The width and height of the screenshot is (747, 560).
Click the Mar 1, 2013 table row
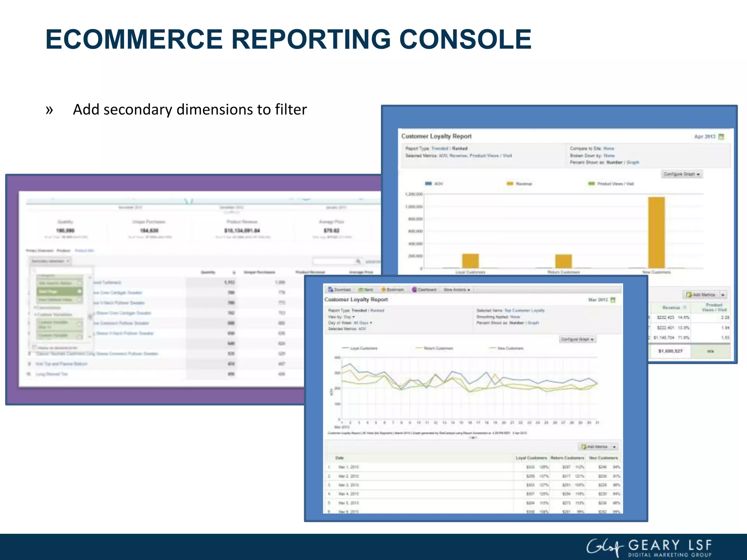pyautogui.click(x=473, y=467)
